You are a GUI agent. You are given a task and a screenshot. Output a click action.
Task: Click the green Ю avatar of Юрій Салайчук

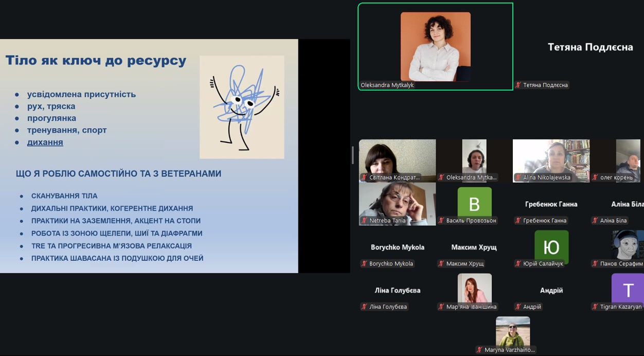[x=551, y=246]
